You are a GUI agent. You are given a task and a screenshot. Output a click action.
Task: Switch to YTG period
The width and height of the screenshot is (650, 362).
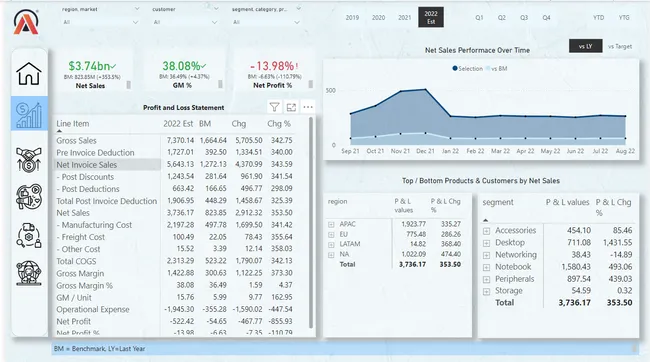[624, 17]
